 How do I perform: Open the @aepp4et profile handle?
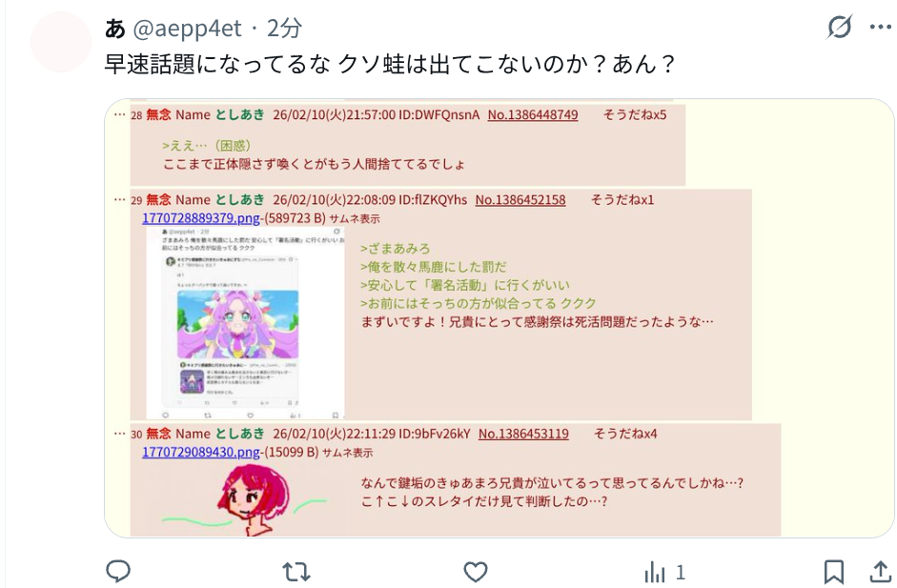tap(187, 28)
